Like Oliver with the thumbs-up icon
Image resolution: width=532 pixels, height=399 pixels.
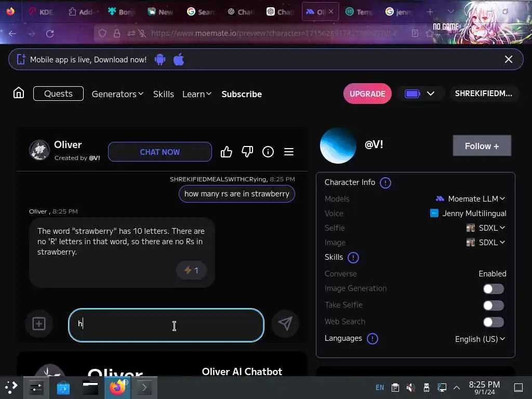coord(227,152)
